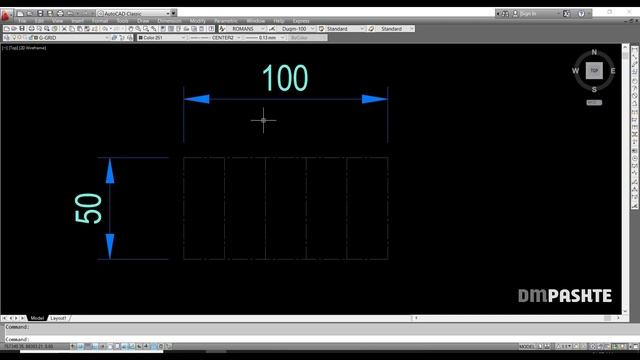640x360 pixels.
Task: Select the Pan hand tool
Action: [131, 29]
